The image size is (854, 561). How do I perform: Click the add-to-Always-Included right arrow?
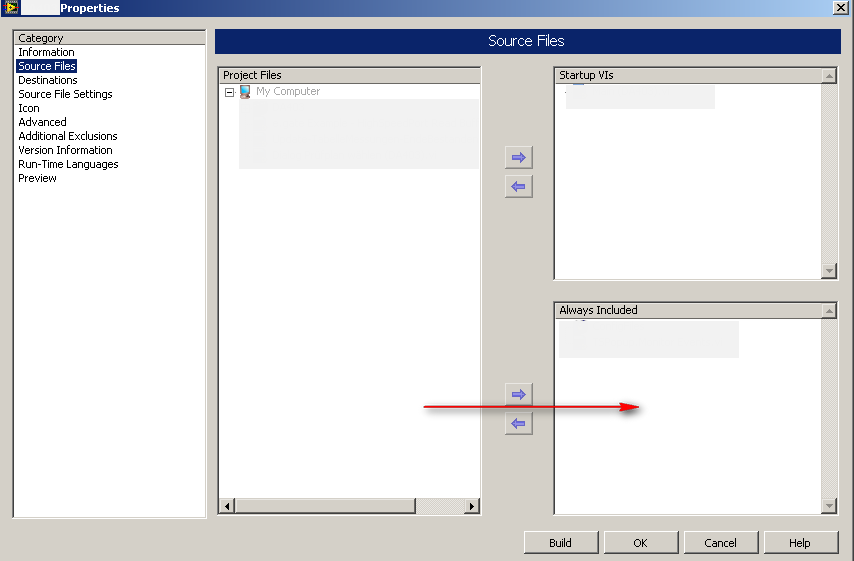[518, 394]
